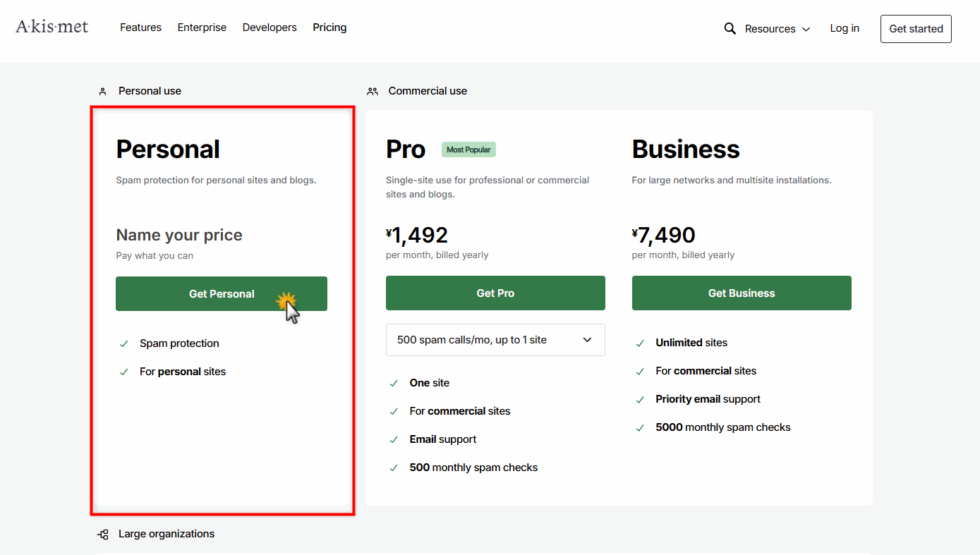This screenshot has height=555, width=980.
Task: Click the checkmark beside For personal sites
Action: [x=124, y=372]
